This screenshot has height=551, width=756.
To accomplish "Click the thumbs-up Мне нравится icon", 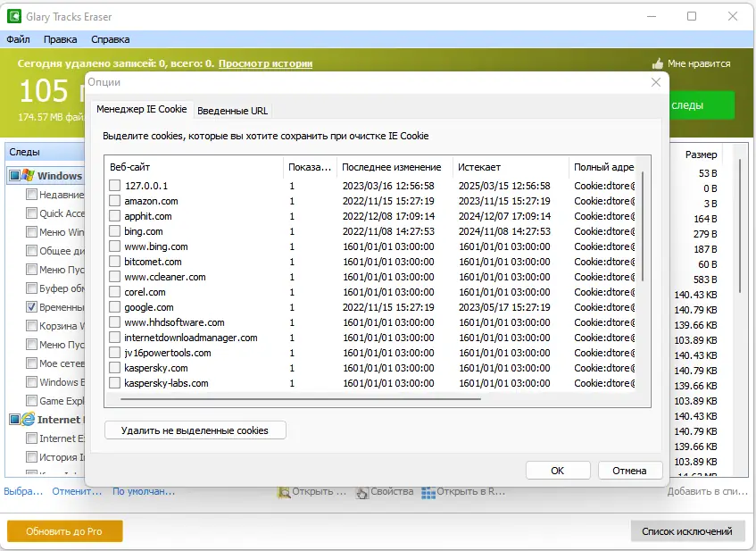I will [x=658, y=63].
